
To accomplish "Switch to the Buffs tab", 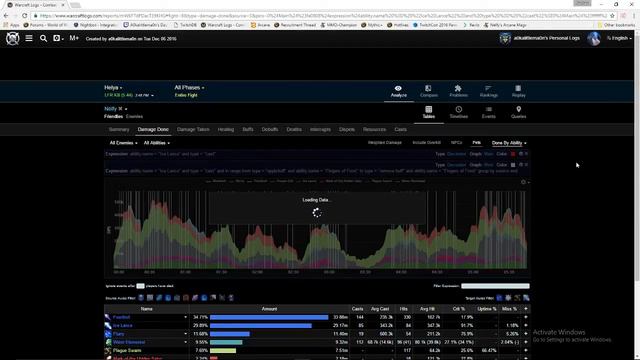I will point(248,129).
